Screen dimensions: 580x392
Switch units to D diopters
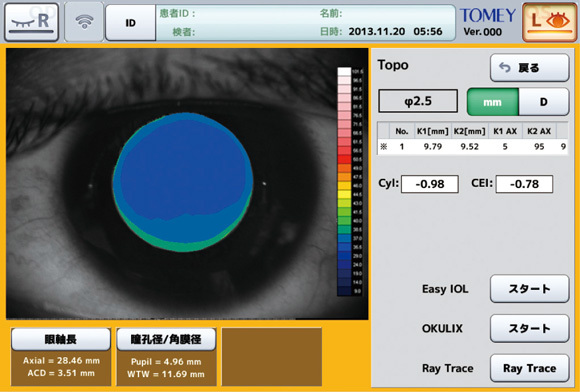pyautogui.click(x=543, y=102)
